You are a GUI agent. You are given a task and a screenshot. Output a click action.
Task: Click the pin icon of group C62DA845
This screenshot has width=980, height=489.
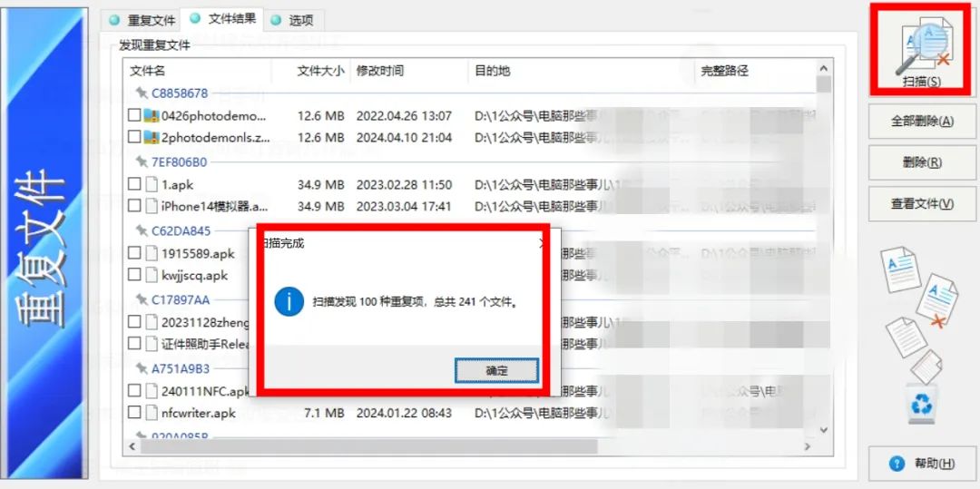coord(142,230)
